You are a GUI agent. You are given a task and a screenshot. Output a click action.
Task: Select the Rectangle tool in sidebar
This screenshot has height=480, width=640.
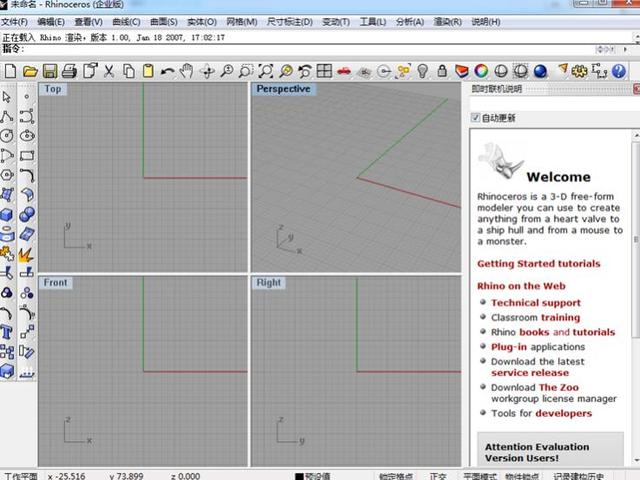point(27,156)
